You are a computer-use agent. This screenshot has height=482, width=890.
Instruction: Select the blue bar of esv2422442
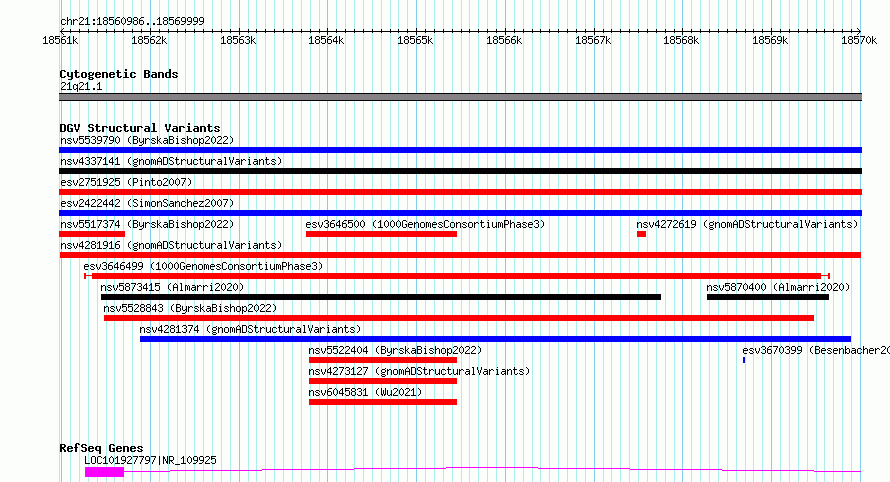460,213
